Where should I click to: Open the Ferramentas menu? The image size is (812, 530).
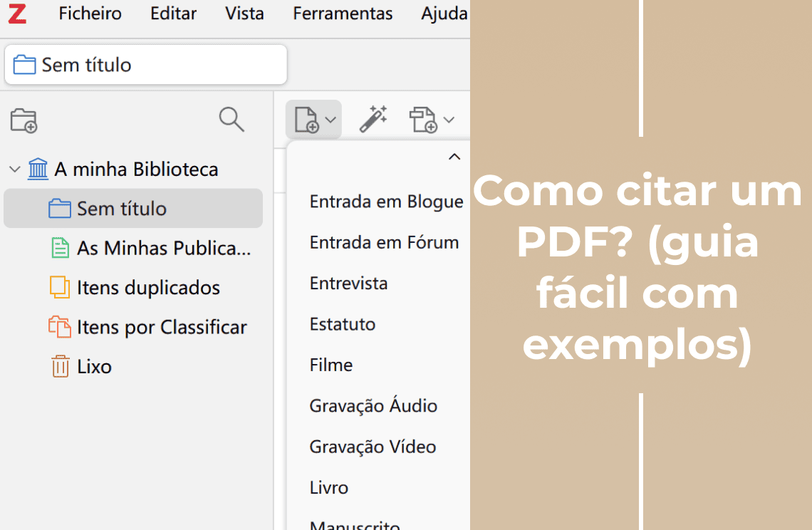343,14
